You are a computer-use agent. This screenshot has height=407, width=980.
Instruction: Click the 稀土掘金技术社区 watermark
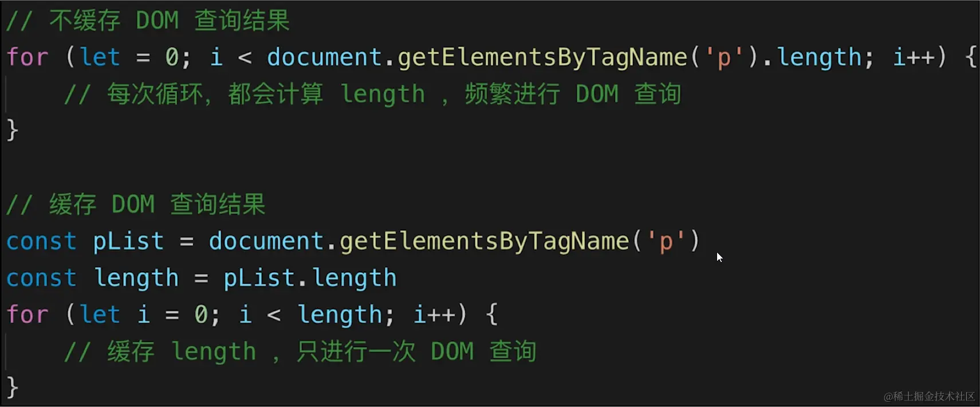click(x=929, y=396)
